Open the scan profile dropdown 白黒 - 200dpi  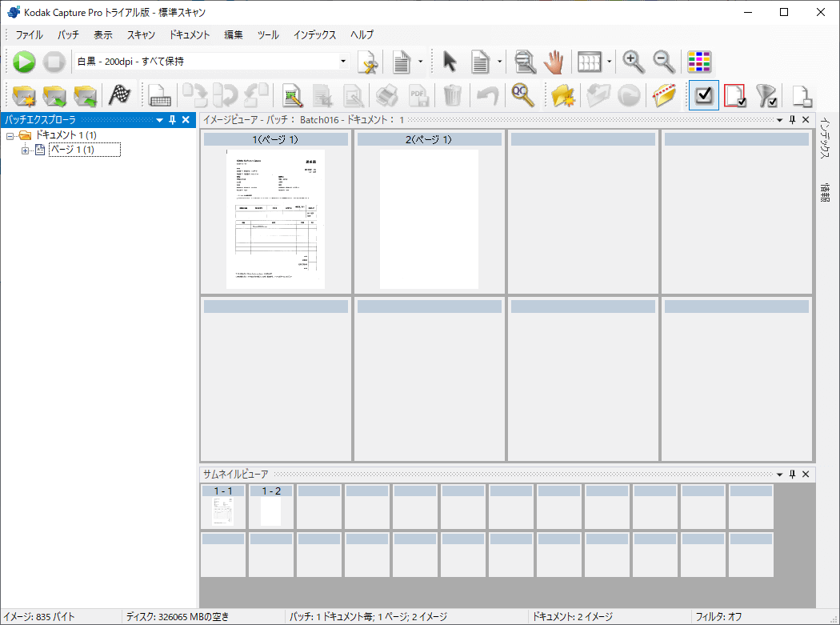pos(343,62)
